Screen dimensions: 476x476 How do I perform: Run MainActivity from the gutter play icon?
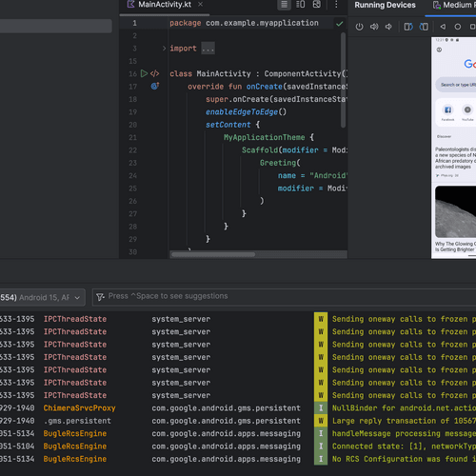[x=144, y=73]
